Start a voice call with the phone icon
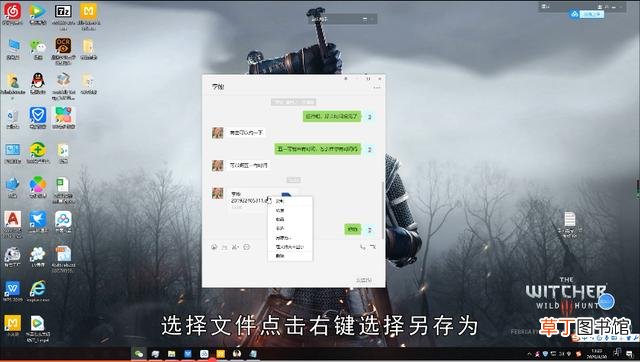The image size is (640, 362). 362,247
